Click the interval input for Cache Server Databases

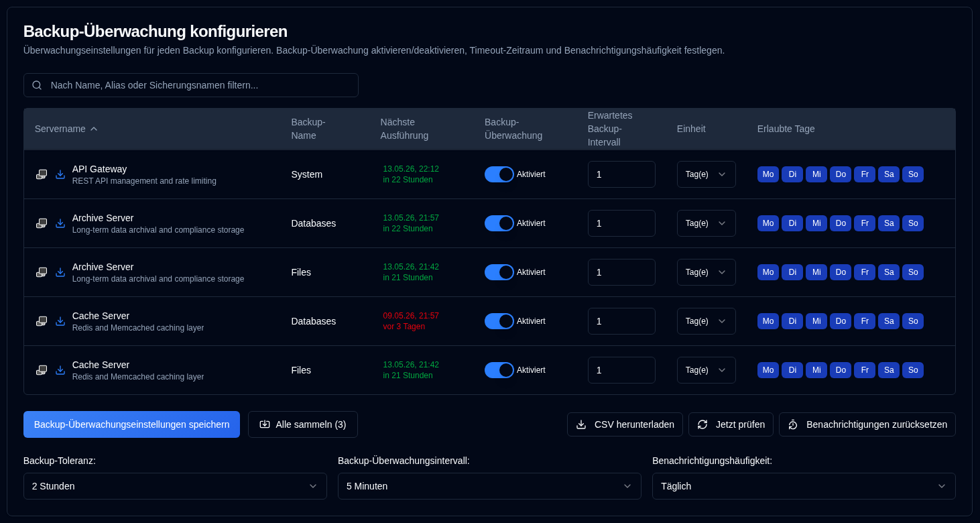[621, 321]
